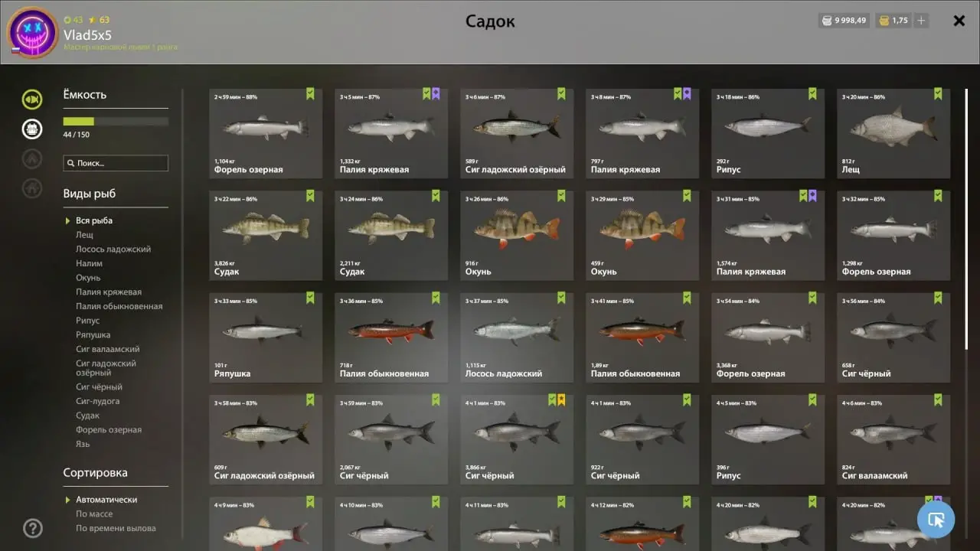Image resolution: width=980 pixels, height=551 pixels.
Task: Filter the list by Лосось ладожский
Action: click(113, 249)
